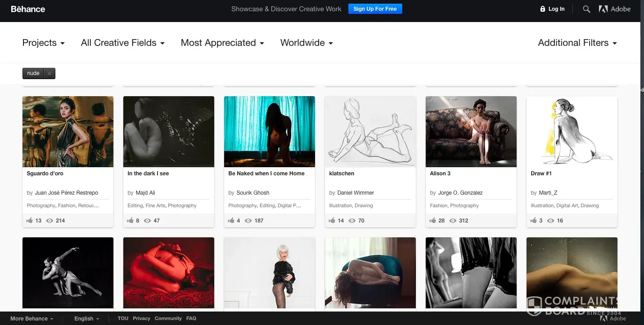The image size is (644, 325).
Task: Open FAQ footer link
Action: [191, 318]
